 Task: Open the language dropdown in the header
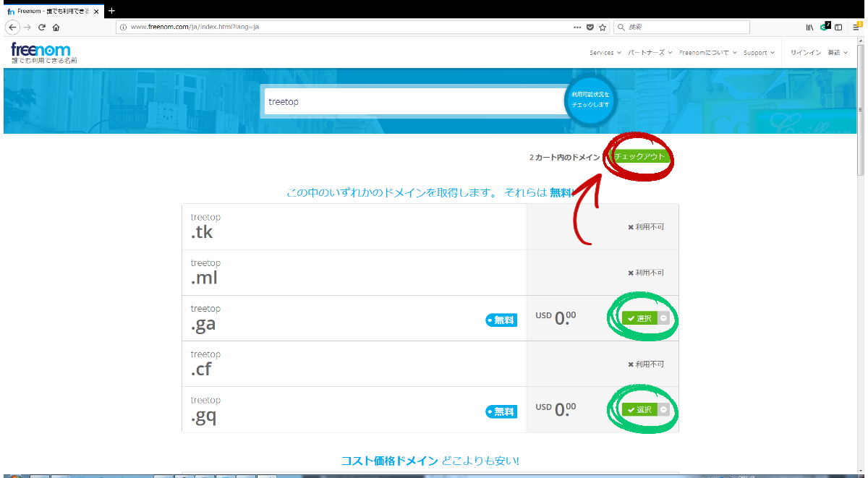pos(838,53)
